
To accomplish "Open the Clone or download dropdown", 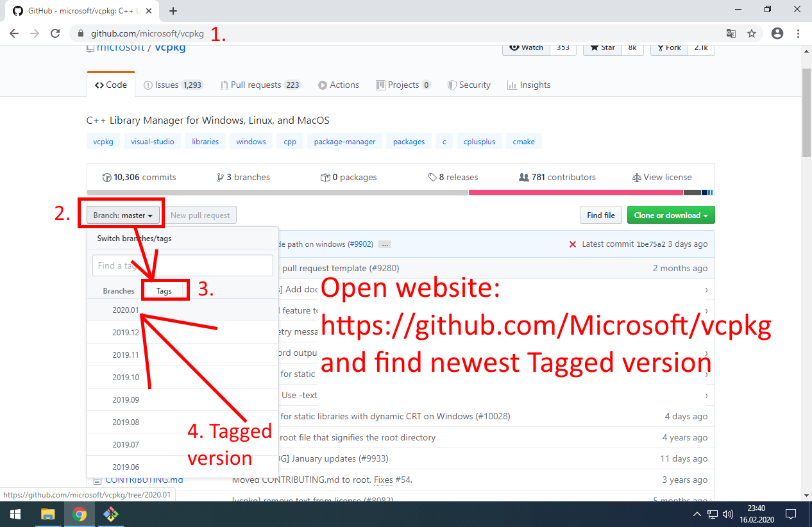I will [x=671, y=215].
